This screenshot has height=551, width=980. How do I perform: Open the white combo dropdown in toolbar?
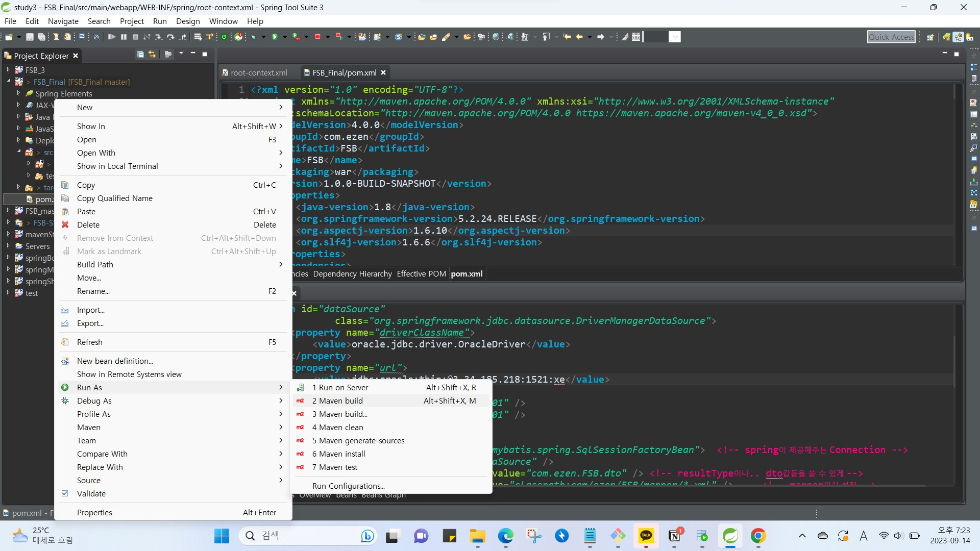(674, 37)
